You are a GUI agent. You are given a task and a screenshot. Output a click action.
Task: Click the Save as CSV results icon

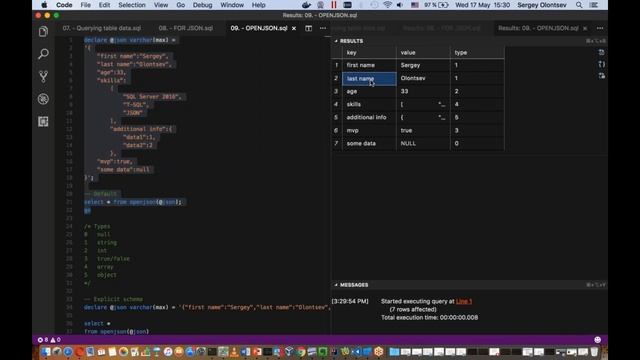point(601,52)
